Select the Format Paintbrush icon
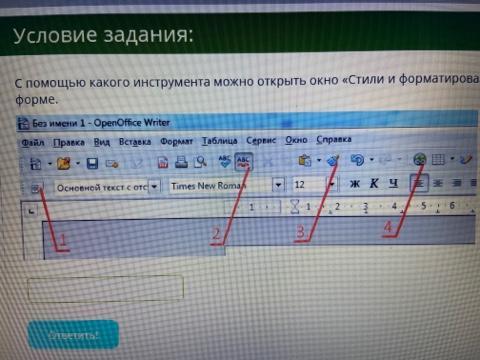480x360 pixels. [x=333, y=161]
